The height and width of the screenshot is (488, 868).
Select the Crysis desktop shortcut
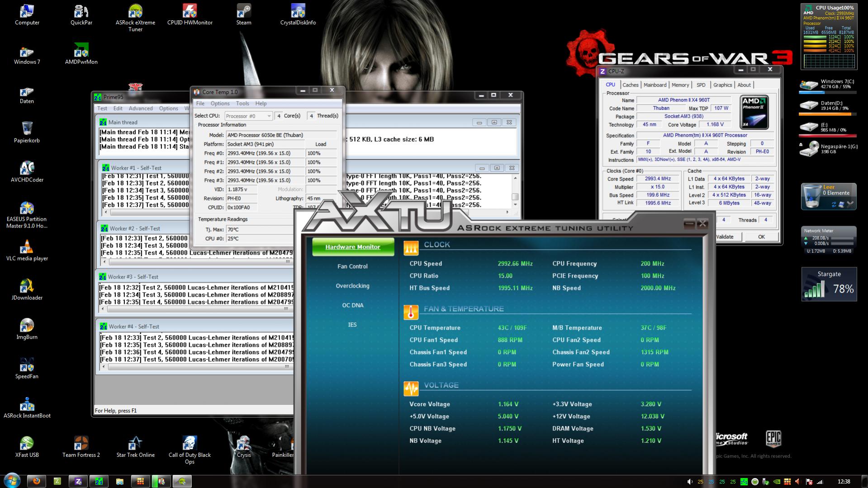(244, 448)
